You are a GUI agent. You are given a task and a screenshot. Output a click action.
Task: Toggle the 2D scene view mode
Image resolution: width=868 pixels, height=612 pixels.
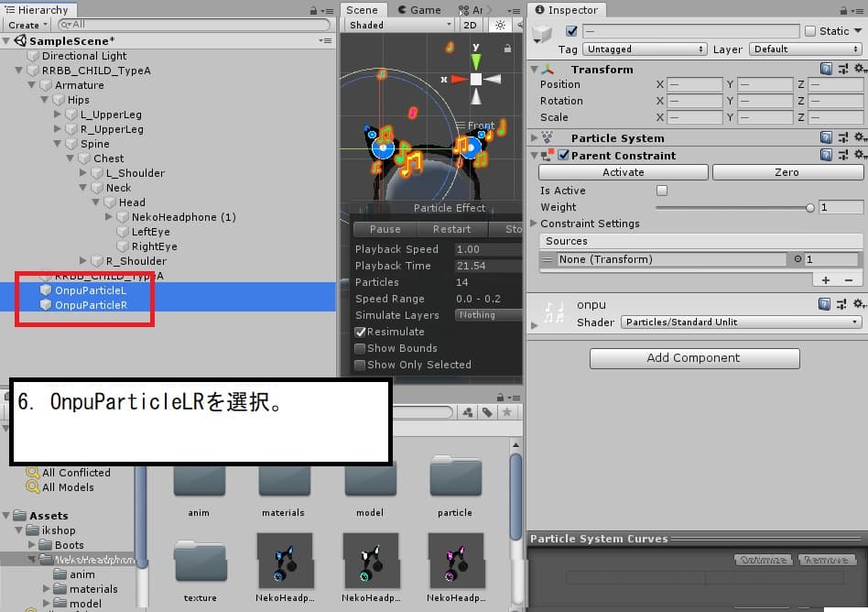pos(470,25)
